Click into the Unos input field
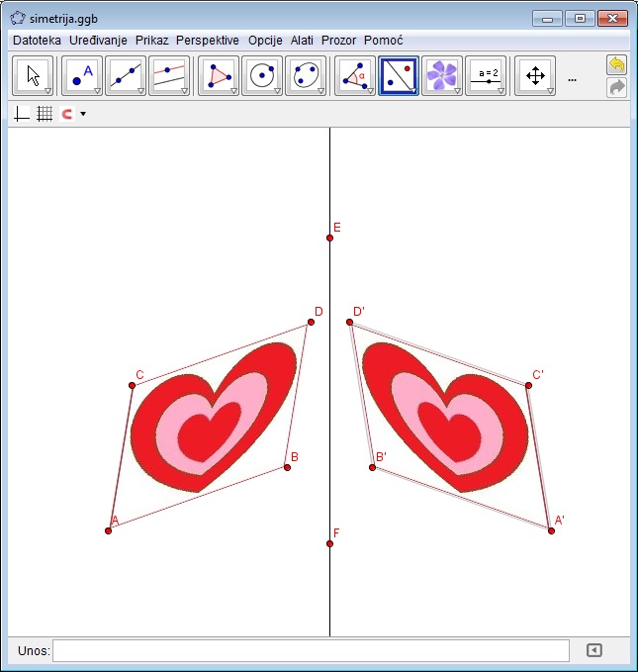 coord(311,651)
